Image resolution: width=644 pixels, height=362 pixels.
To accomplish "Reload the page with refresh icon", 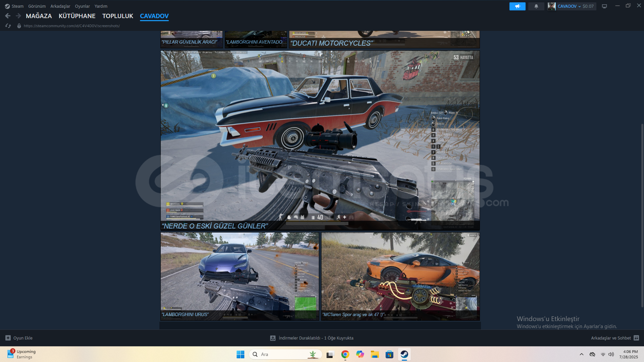I will coord(8,26).
